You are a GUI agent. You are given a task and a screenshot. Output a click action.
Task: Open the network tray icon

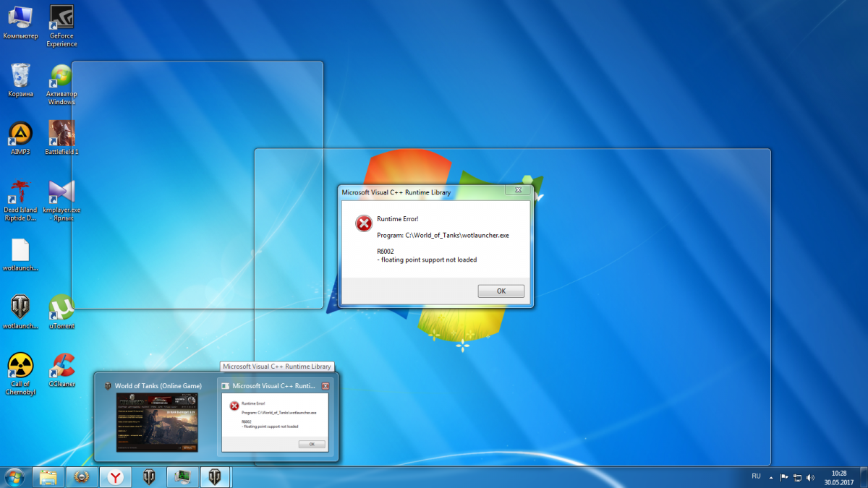click(x=797, y=477)
